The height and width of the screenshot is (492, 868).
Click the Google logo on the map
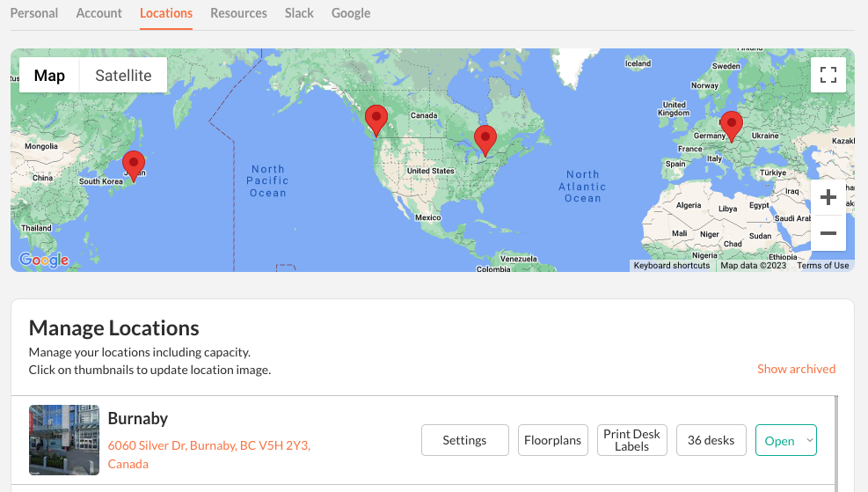point(44,260)
